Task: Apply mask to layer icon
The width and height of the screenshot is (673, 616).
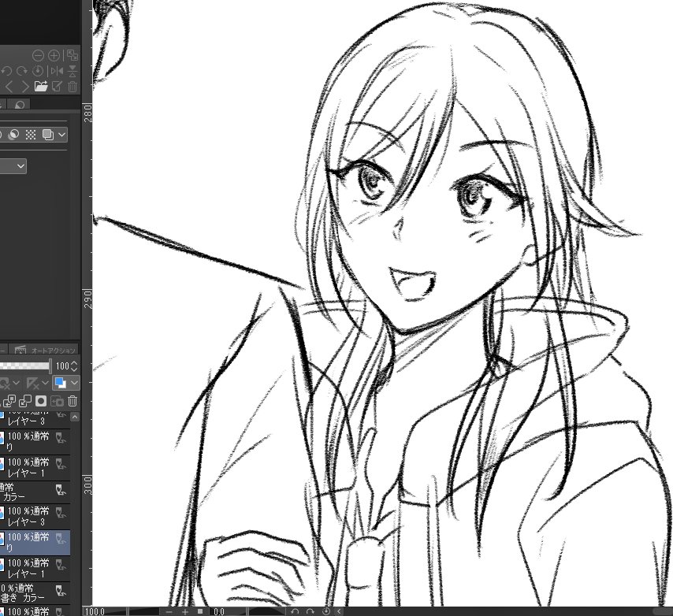Action: point(57,401)
